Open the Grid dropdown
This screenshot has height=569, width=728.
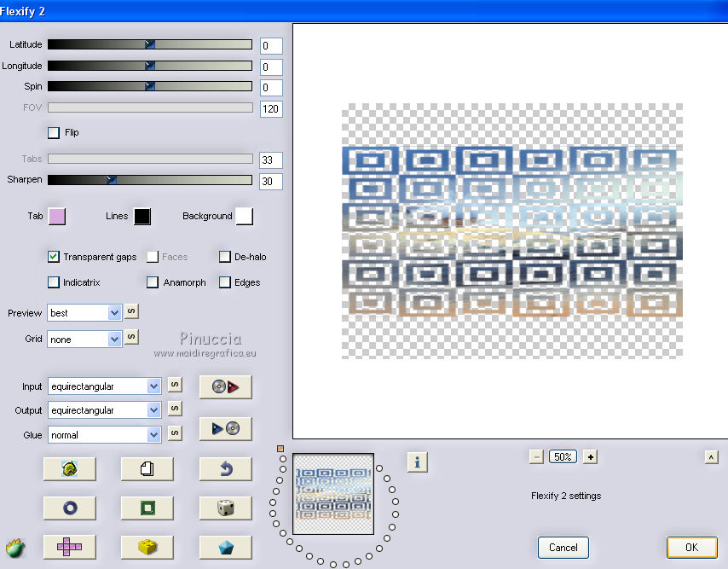84,339
